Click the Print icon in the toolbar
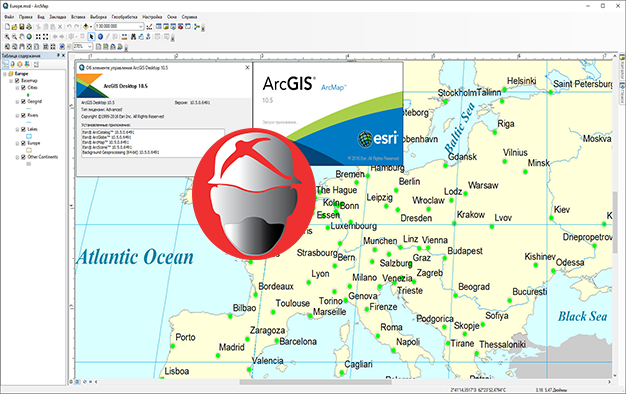626x394 pixels. pos(29,27)
